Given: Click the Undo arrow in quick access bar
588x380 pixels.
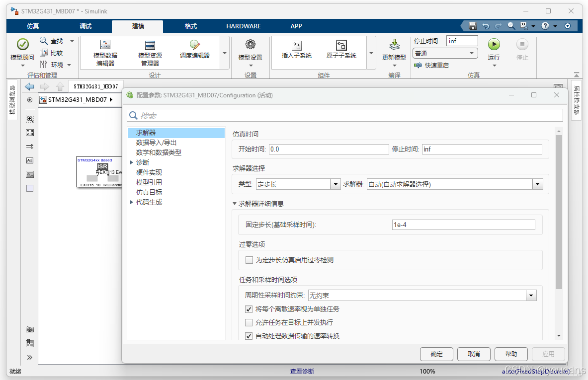Looking at the screenshot, I should coord(486,26).
